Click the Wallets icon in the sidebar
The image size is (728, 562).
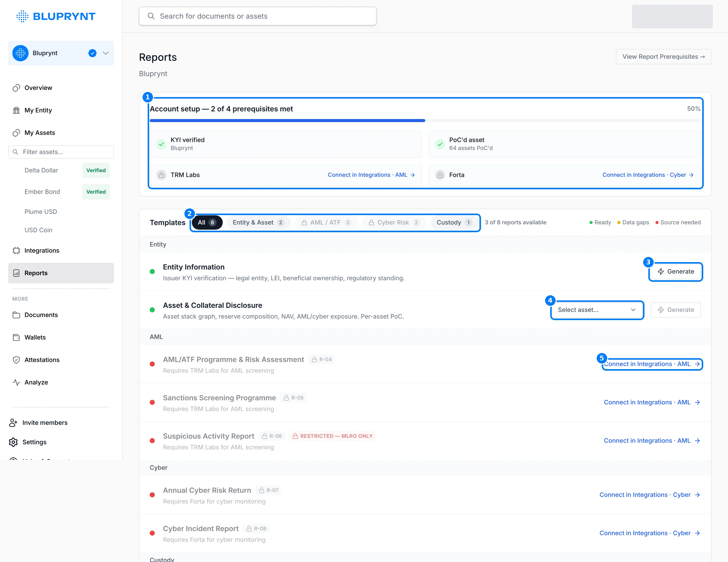pyautogui.click(x=16, y=337)
